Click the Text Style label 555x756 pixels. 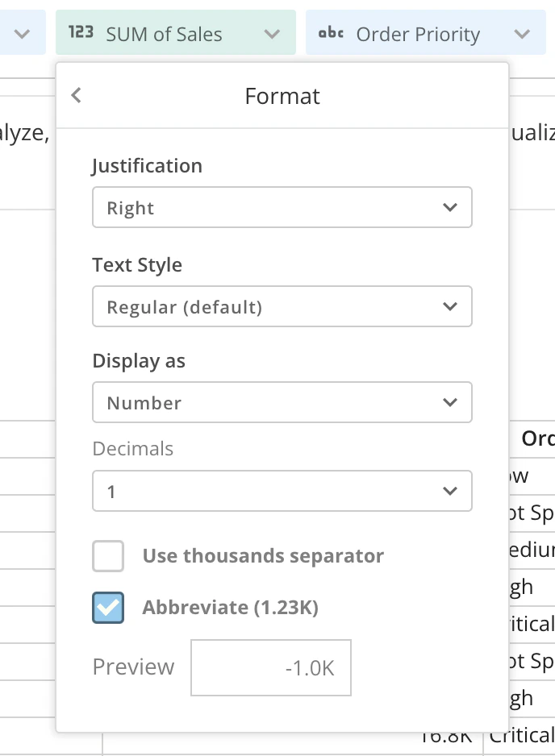point(138,264)
